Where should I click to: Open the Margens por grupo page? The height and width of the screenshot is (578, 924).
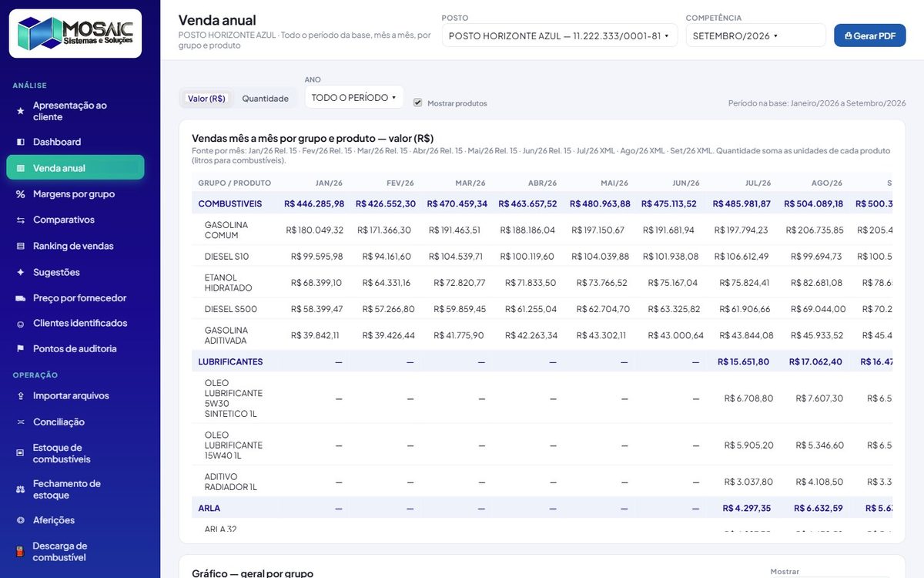(74, 194)
